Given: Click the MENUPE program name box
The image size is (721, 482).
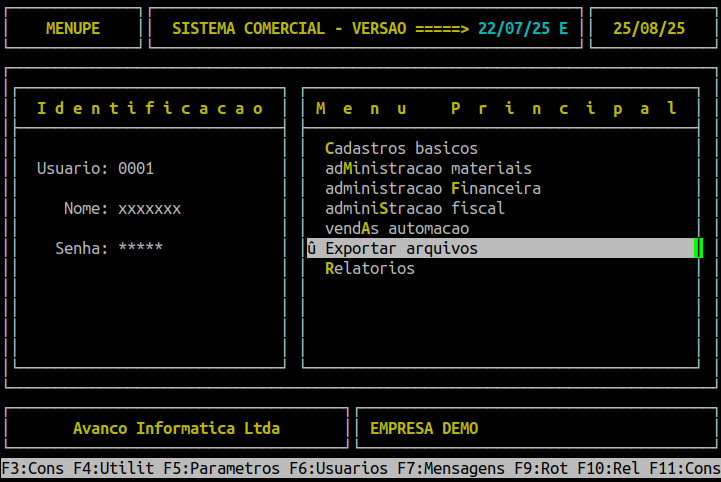Looking at the screenshot, I should (73, 29).
